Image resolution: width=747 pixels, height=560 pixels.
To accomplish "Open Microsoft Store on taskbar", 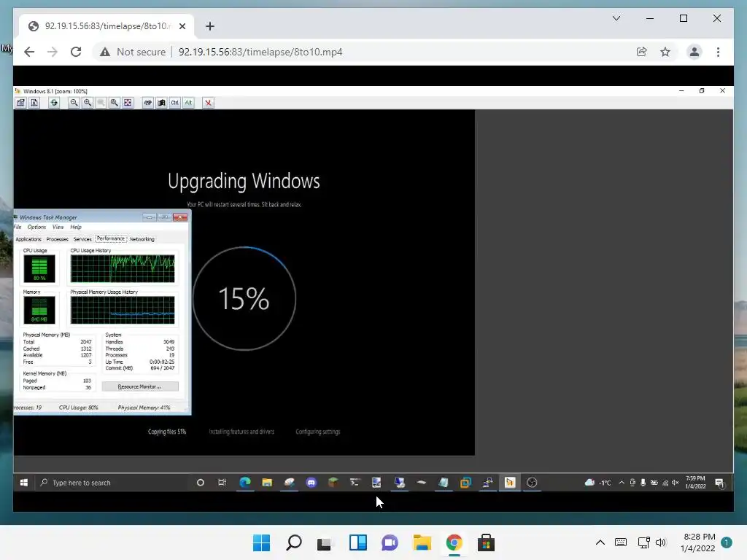I will (486, 542).
